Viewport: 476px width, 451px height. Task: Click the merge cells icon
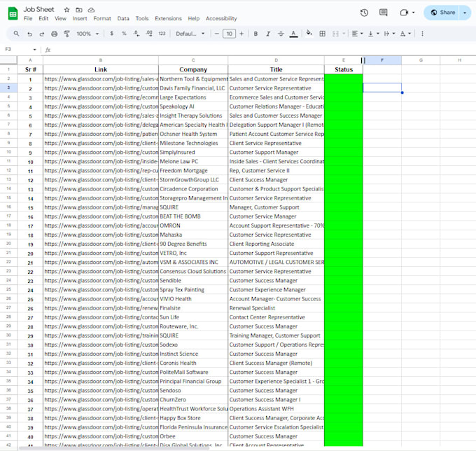[335, 34]
